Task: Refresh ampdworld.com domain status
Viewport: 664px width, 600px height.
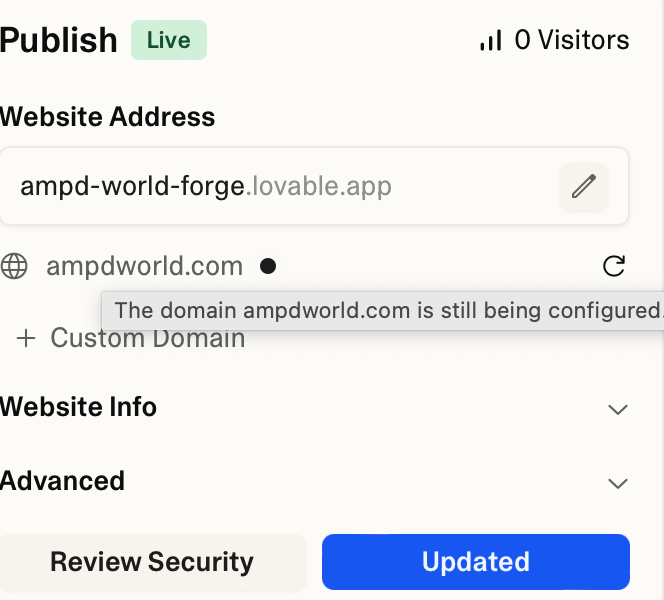Action: coord(614,266)
